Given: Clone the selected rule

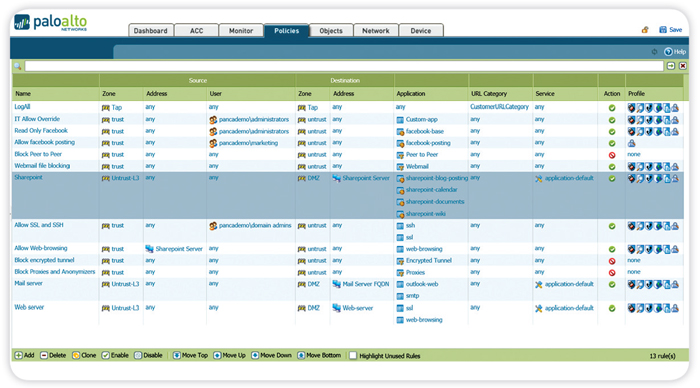Looking at the screenshot, I should pyautogui.click(x=84, y=355).
